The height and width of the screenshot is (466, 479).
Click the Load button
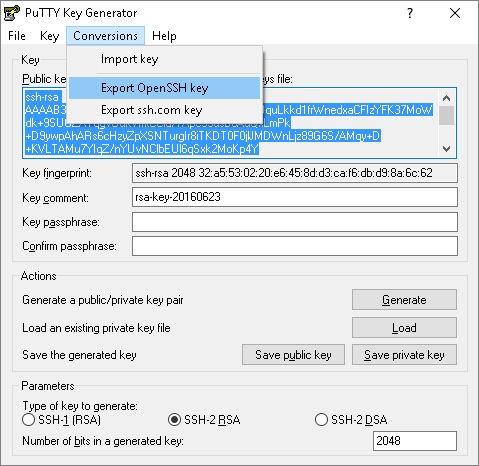[404, 328]
